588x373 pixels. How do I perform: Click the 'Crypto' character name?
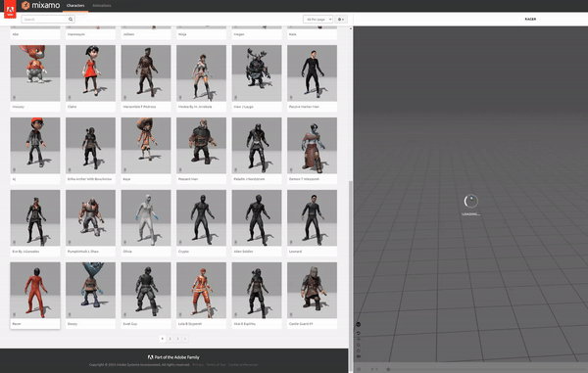(183, 252)
